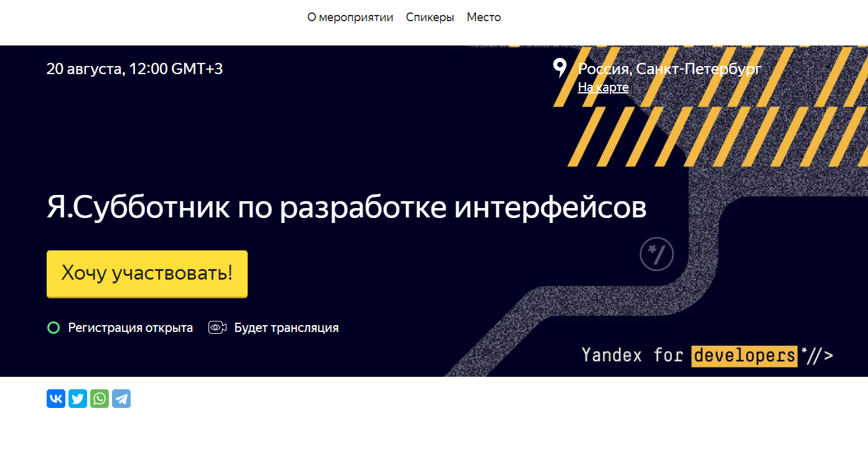Share the event via WhatsApp icon
Screen dimensions: 868x469
100,399
